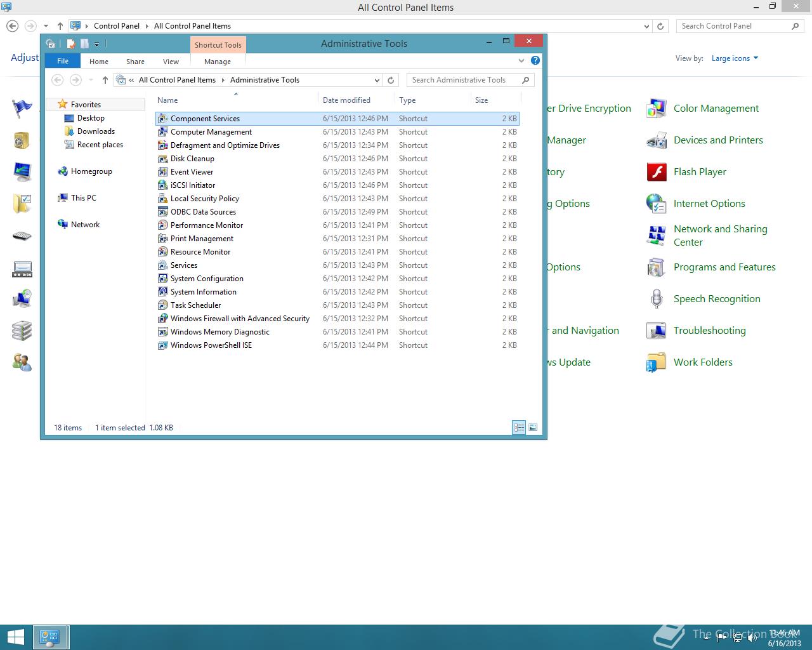This screenshot has height=650, width=812.
Task: Select Recent places in navigation pane
Action: pyautogui.click(x=100, y=145)
